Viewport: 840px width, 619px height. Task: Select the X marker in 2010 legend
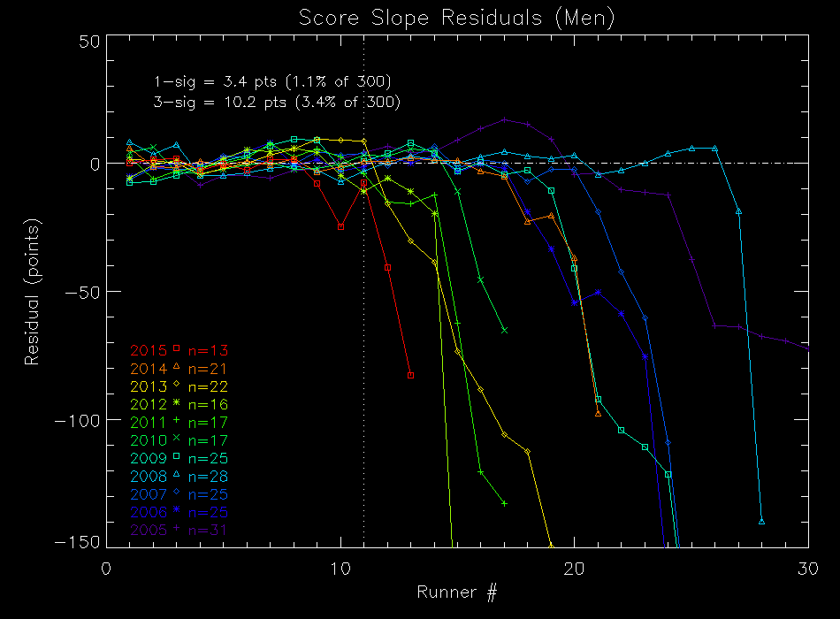(x=177, y=439)
